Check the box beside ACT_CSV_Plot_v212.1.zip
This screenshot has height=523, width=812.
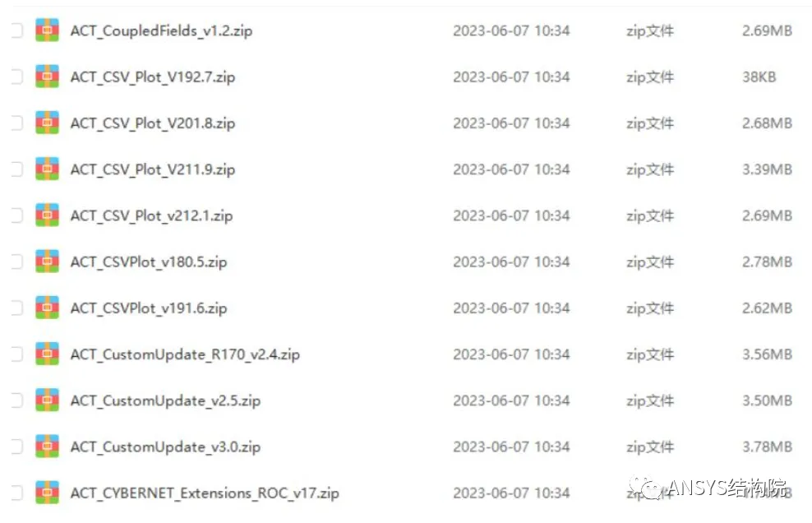click(x=16, y=215)
